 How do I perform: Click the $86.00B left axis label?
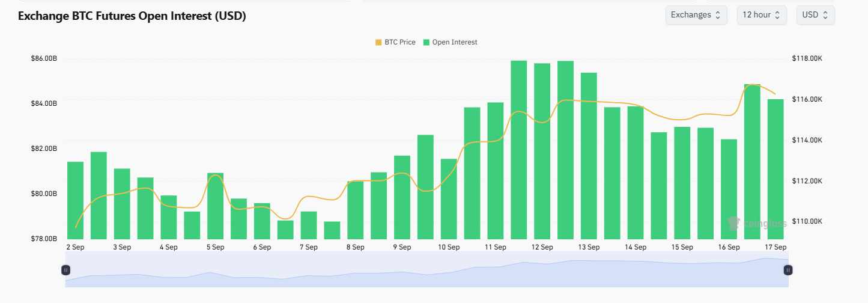pos(44,59)
